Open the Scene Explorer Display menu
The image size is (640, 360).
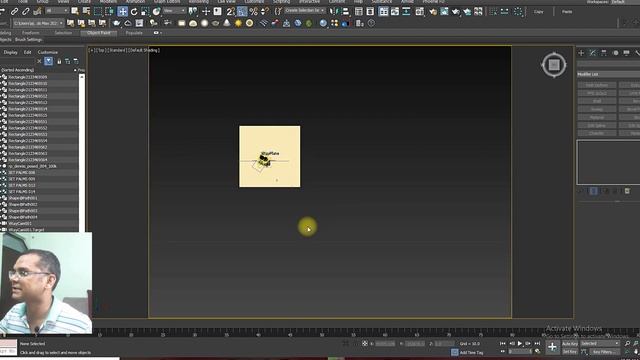point(11,52)
